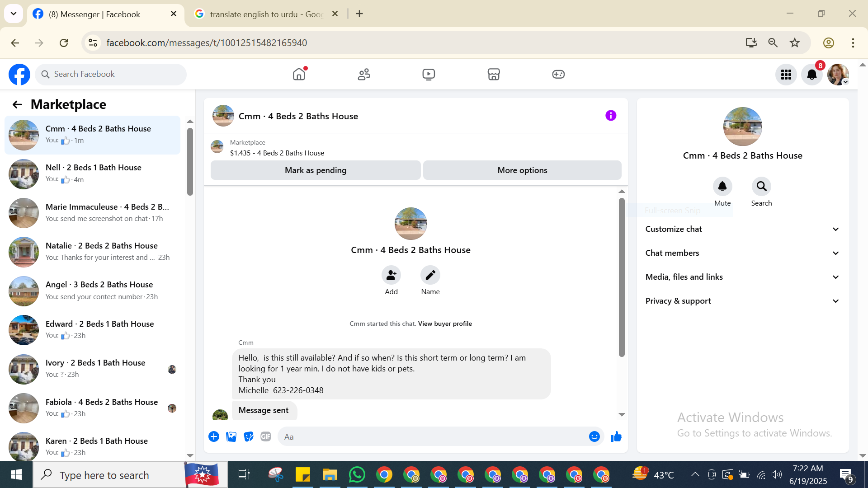Open the emoji picker in message box
This screenshot has height=488, width=868.
(594, 436)
